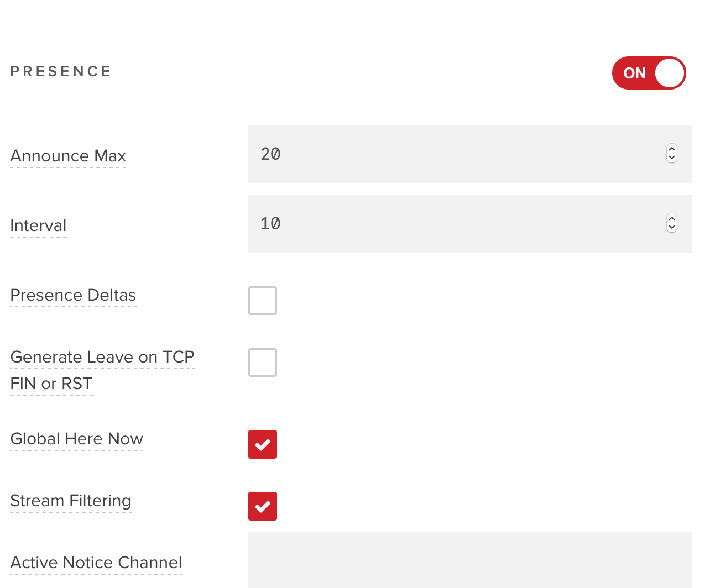Image resolution: width=710 pixels, height=588 pixels.
Task: Increase Announce Max with the up arrow
Action: [x=672, y=149]
